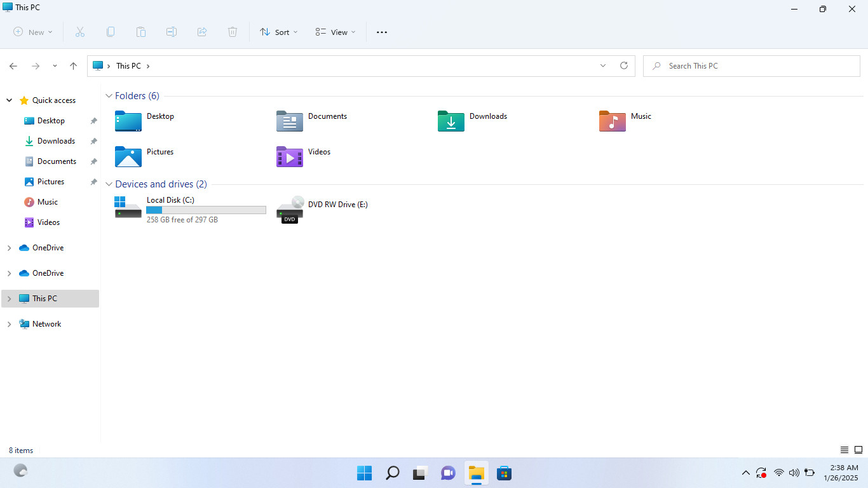Click the pin icon beside sidebar Downloads

pos(93,141)
